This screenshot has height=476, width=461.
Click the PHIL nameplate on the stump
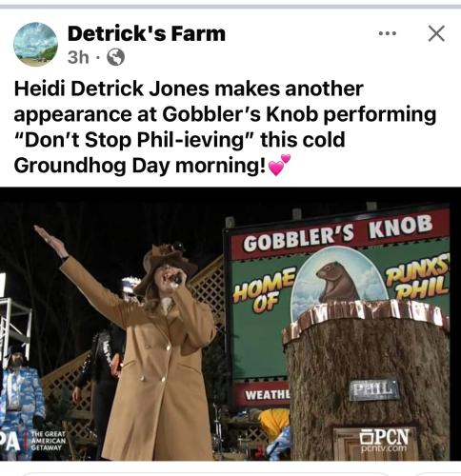click(x=373, y=389)
